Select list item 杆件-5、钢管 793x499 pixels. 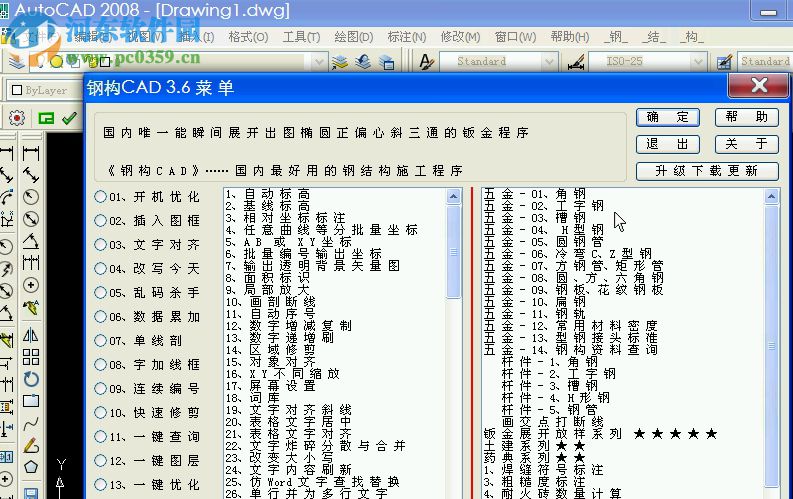549,410
